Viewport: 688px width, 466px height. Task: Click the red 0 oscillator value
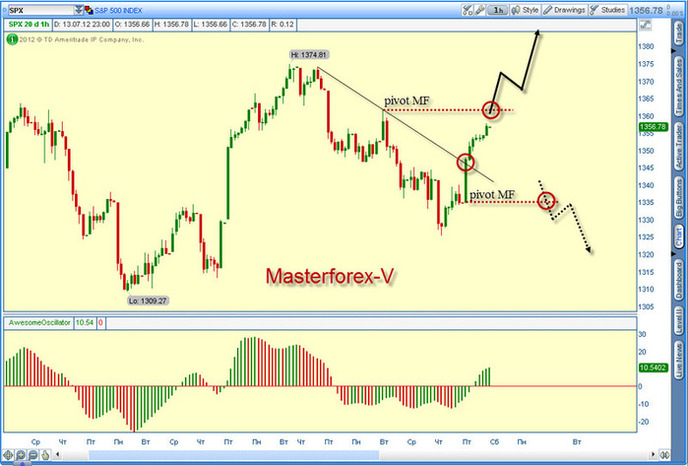point(100,323)
